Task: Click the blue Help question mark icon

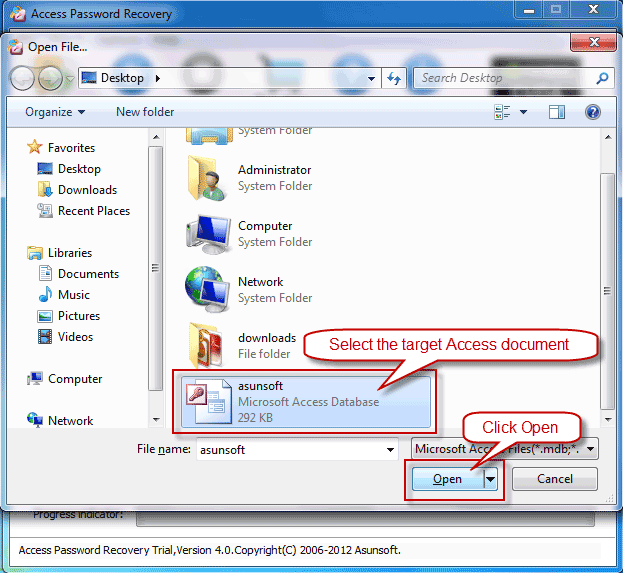Action: point(592,112)
